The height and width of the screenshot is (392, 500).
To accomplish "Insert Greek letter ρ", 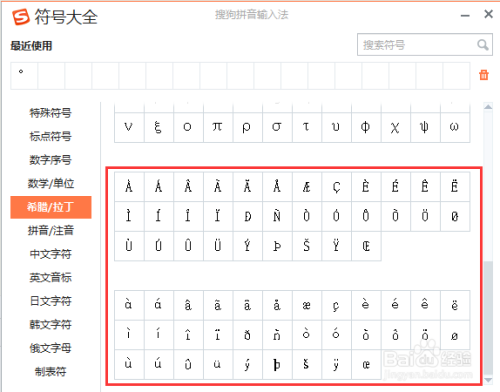I will 248,128.
